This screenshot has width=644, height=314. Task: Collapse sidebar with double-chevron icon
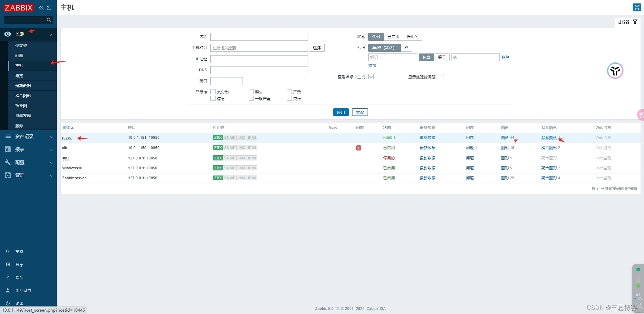41,8
